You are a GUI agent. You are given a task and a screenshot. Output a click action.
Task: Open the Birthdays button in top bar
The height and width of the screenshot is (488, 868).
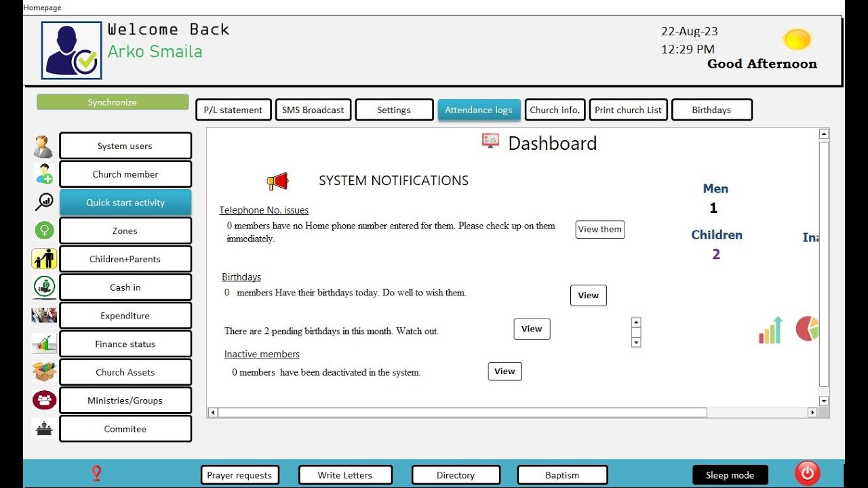(x=711, y=110)
